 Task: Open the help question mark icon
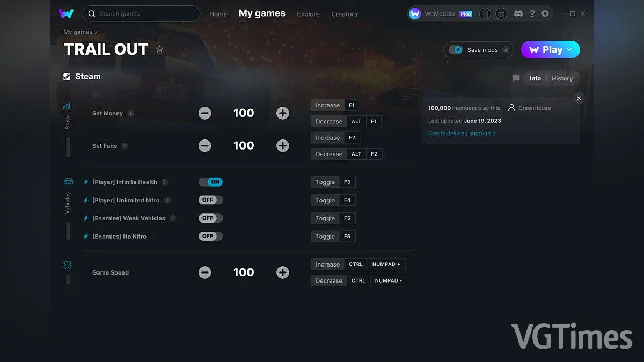coord(532,14)
